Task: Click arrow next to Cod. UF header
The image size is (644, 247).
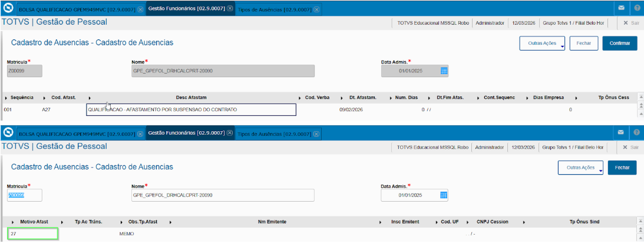Action: tap(437, 222)
